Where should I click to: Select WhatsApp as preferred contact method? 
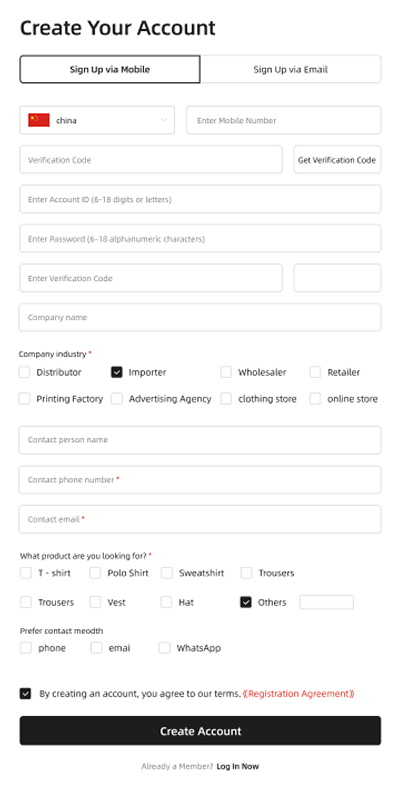click(164, 648)
